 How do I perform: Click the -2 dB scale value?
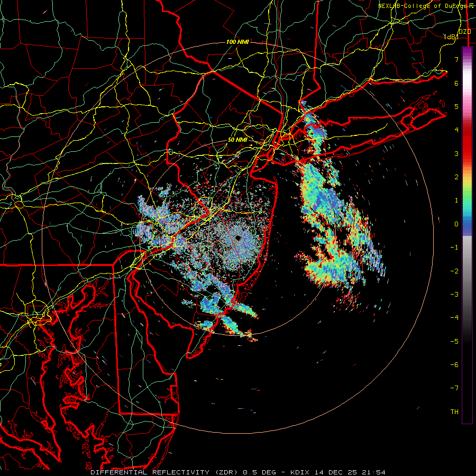pyautogui.click(x=454, y=271)
